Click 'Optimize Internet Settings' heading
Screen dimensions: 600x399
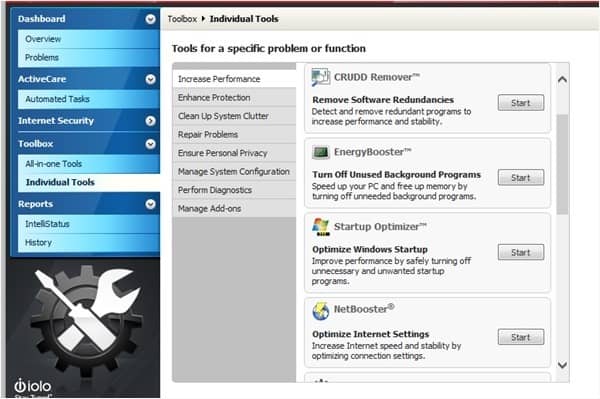coord(371,334)
